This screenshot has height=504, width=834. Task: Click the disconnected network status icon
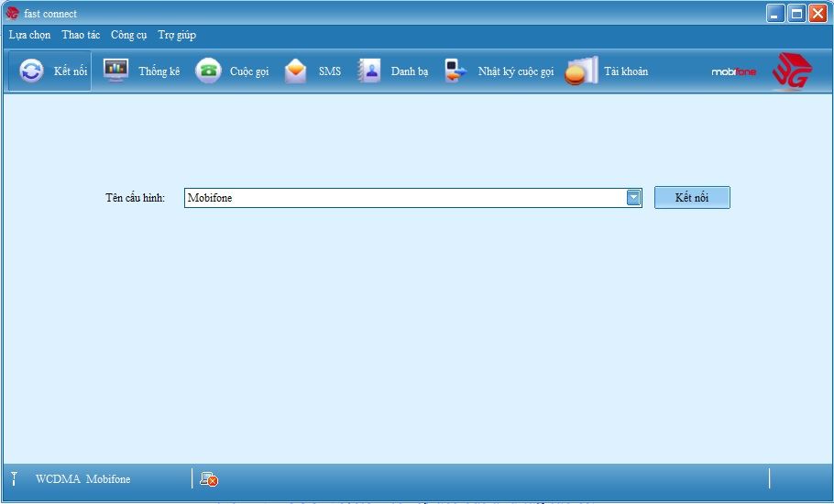coord(208,479)
